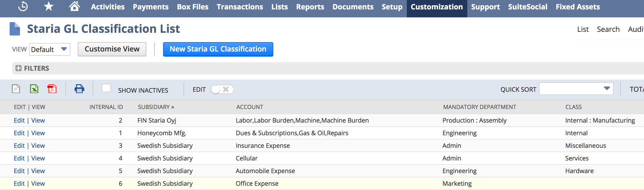View the Cellular row

[x=38, y=158]
